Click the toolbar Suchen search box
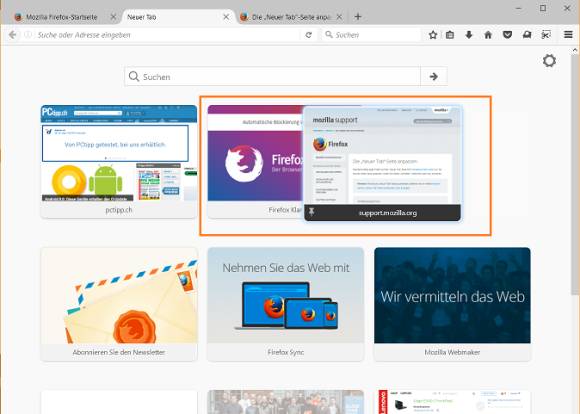580x414 pixels. pyautogui.click(x=372, y=35)
